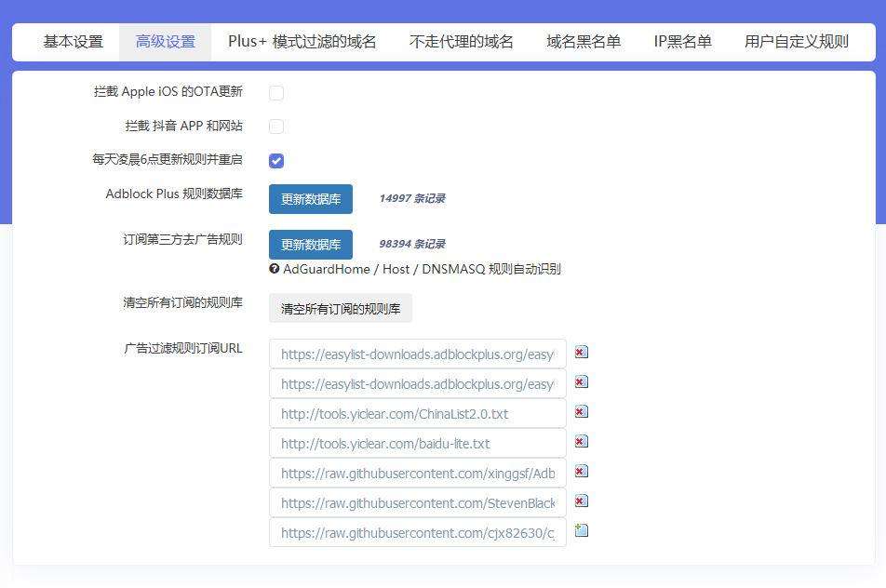Enable blocking of Apple iOS OTA updates

pos(276,92)
